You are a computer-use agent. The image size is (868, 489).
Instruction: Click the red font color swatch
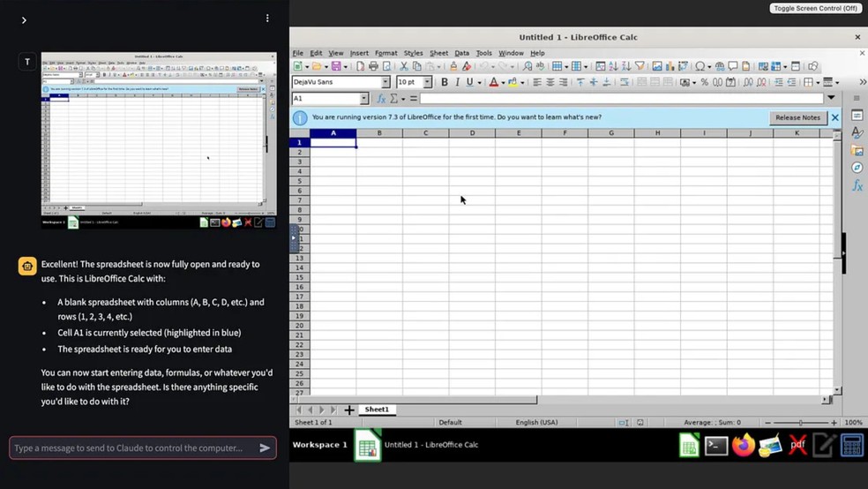coord(494,82)
